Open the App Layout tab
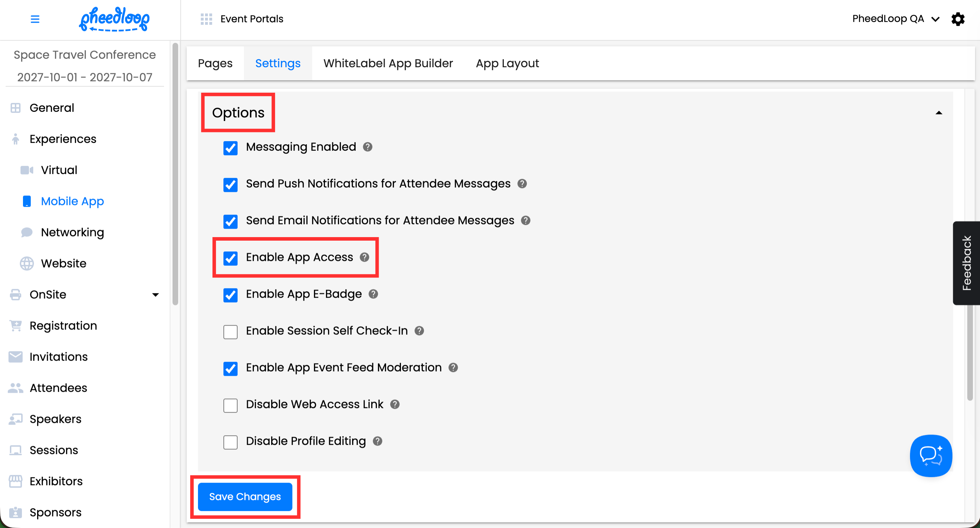 (x=507, y=63)
